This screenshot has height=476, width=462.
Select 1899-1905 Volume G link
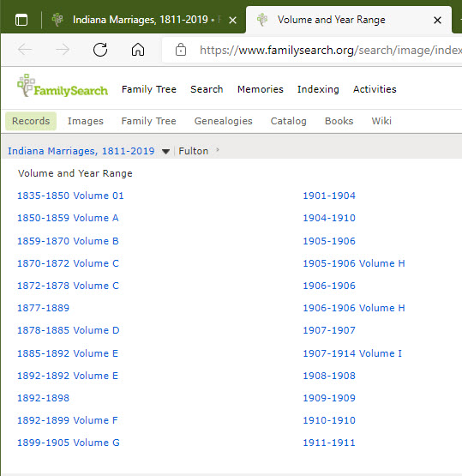click(69, 443)
